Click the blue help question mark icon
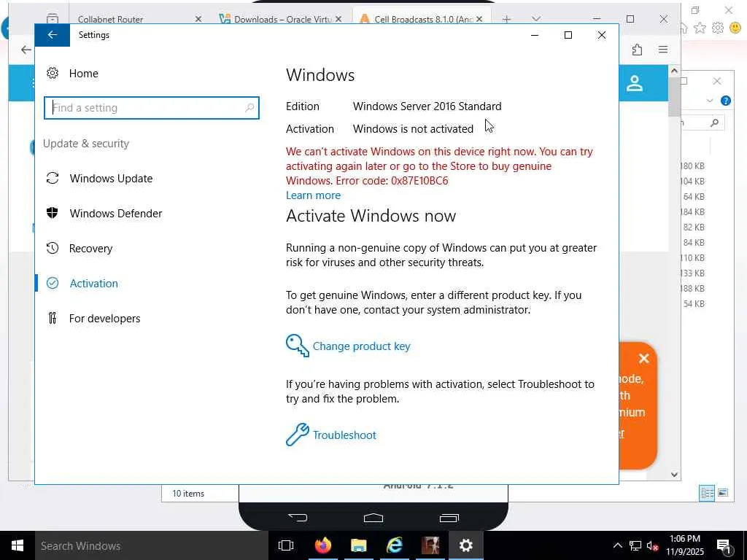The image size is (747, 560). coord(726,101)
